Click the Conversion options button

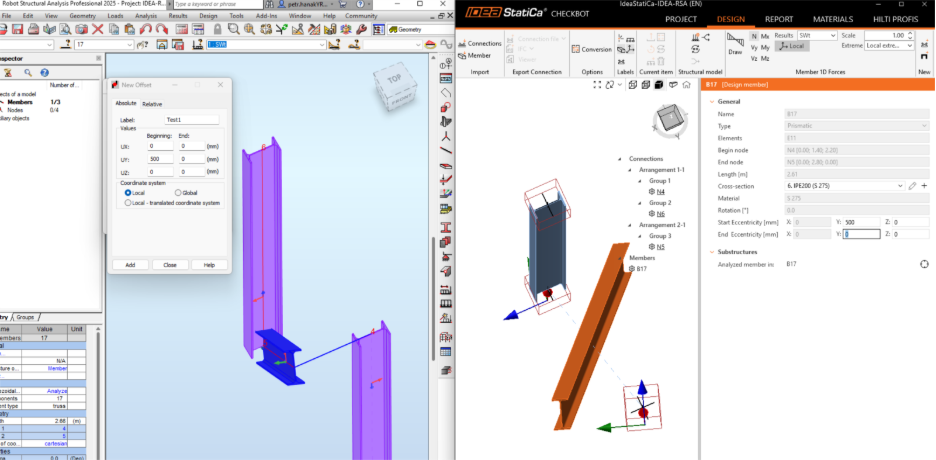pyautogui.click(x=592, y=50)
